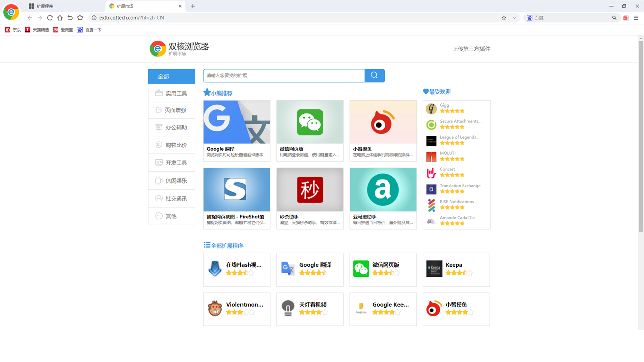Open 京东 from the bookmarks bar icon
644x362 pixels.
click(x=8, y=29)
